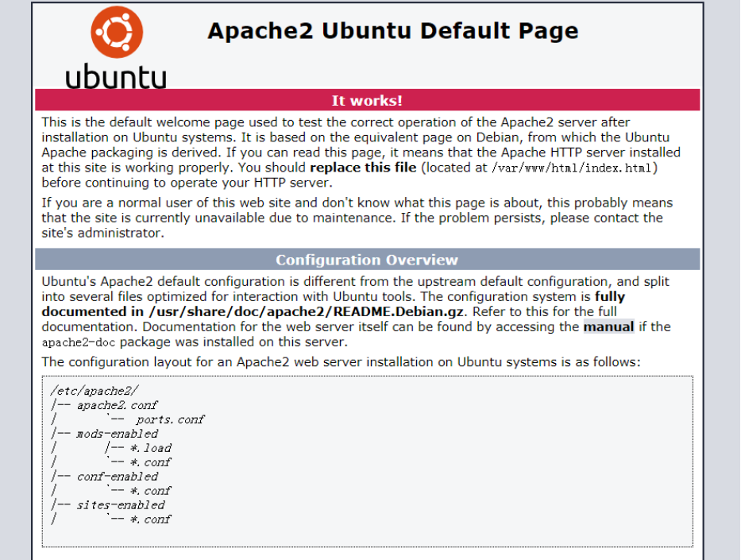Screen dimensions: 741x560
Task: Click the "apache2.conf" tree line
Action: pyautogui.click(x=117, y=405)
